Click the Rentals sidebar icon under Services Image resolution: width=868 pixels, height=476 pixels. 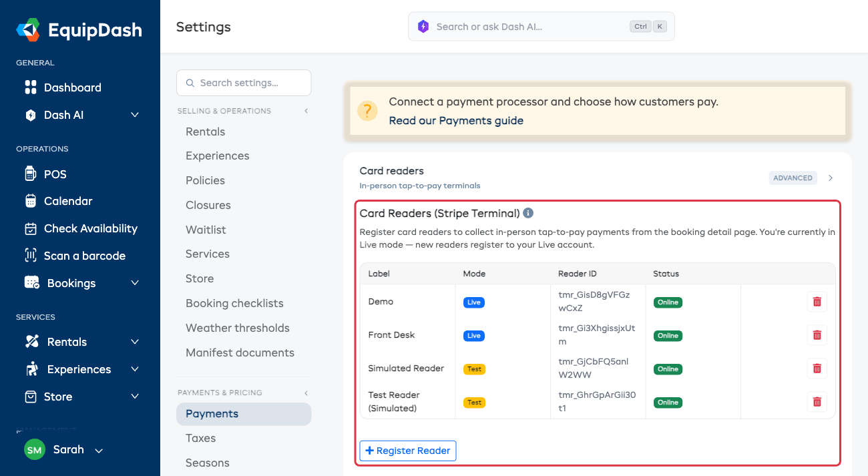click(31, 342)
